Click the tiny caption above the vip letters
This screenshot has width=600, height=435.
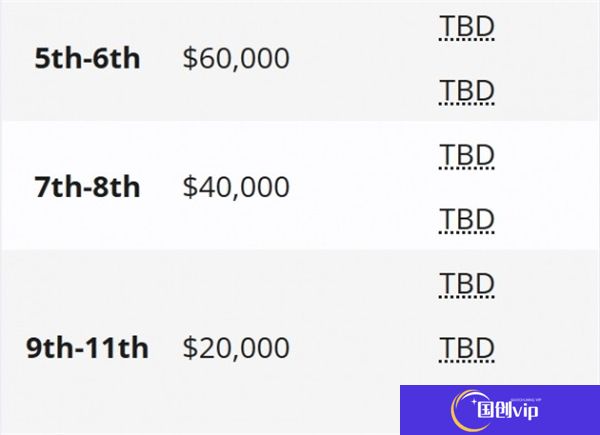(527, 400)
